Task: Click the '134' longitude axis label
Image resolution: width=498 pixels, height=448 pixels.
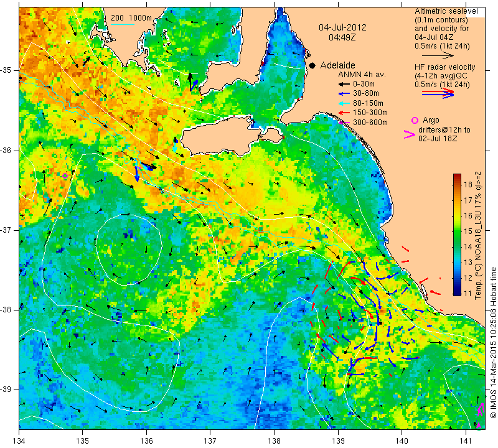Action: pos(19,441)
